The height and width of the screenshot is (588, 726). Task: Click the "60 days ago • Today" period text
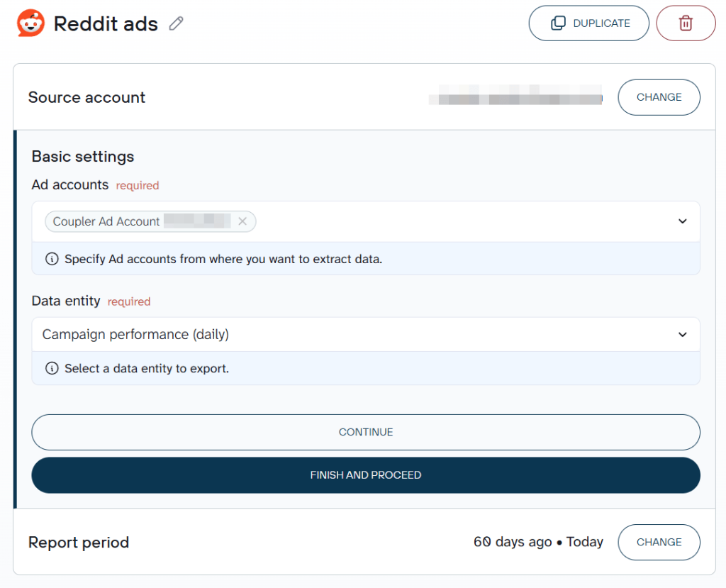point(537,542)
